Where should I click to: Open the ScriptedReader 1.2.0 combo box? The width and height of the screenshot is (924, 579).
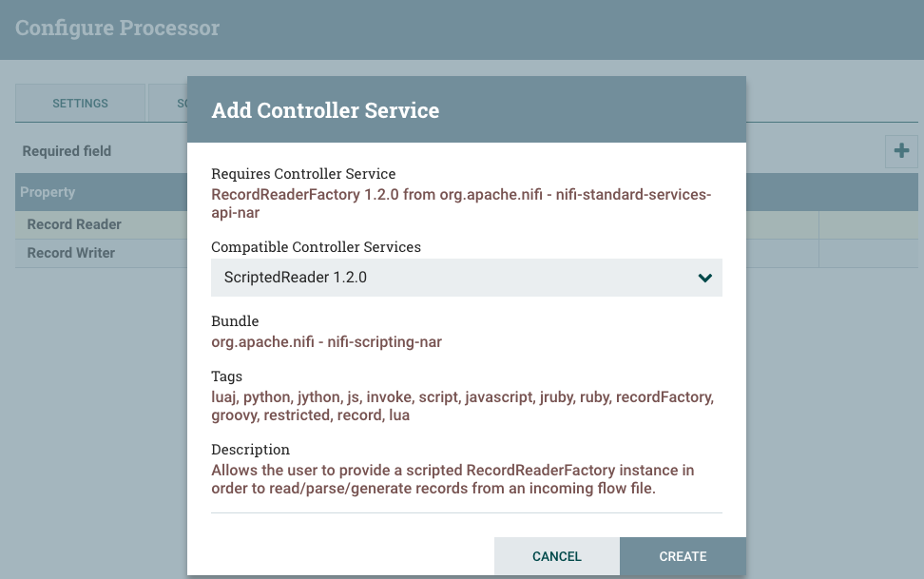coord(466,278)
